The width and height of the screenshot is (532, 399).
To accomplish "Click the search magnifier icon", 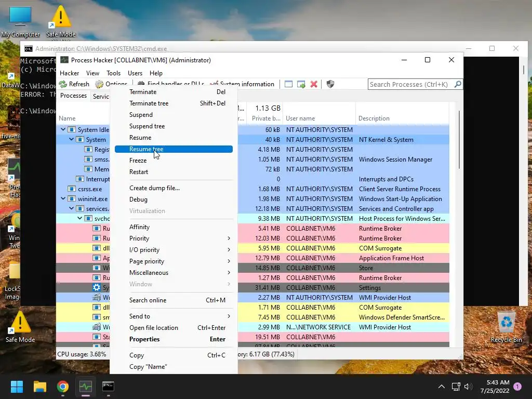I will pos(457,84).
